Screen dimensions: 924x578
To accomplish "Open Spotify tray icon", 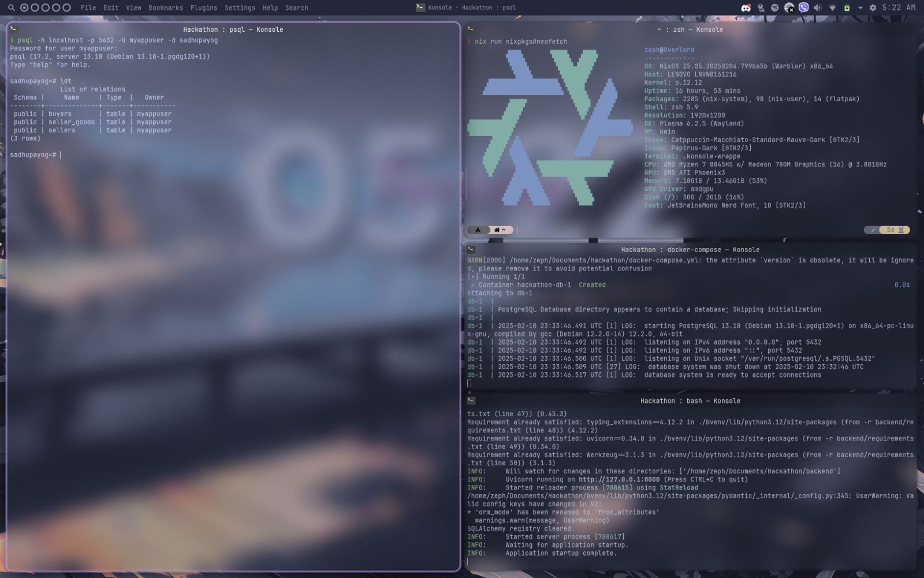I will click(775, 8).
